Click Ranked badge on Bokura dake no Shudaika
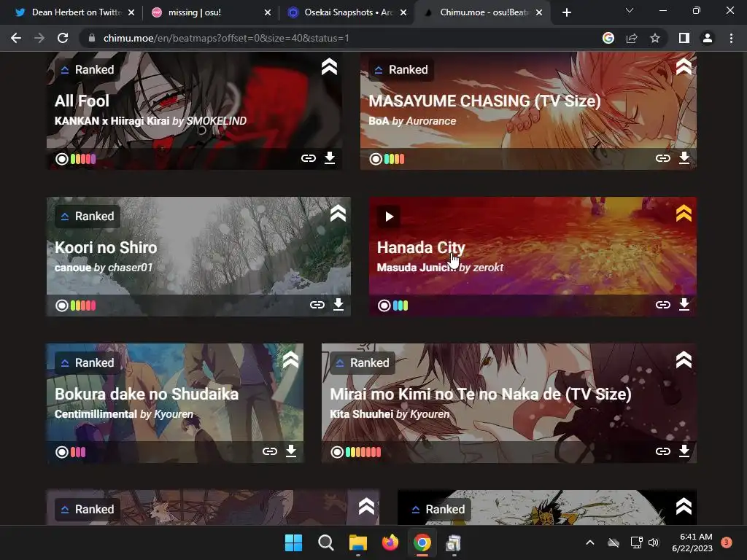747x560 pixels. [88, 363]
